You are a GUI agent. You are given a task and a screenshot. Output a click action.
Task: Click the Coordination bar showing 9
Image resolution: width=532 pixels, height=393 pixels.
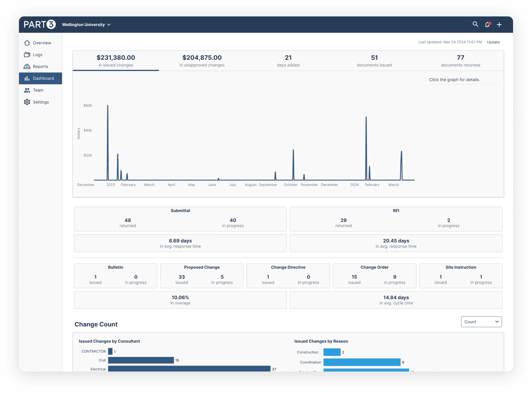[362, 362]
